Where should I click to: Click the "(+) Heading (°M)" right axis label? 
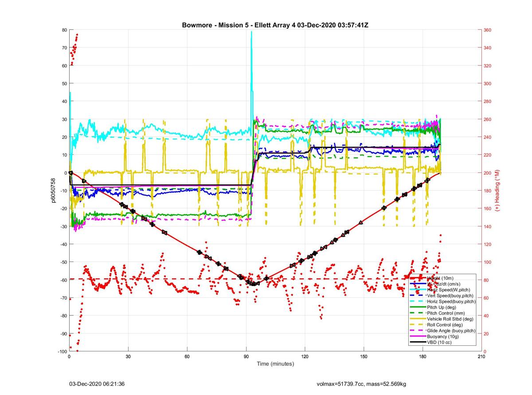(497, 191)
